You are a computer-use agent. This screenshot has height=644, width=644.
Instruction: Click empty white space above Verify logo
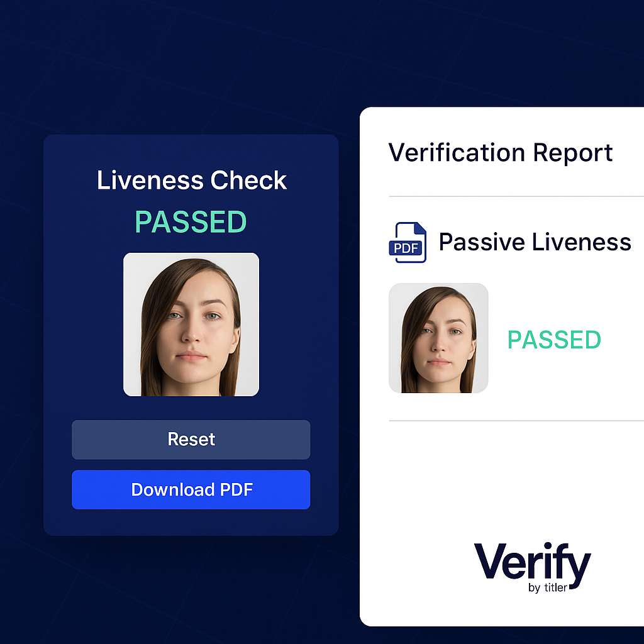click(501, 480)
